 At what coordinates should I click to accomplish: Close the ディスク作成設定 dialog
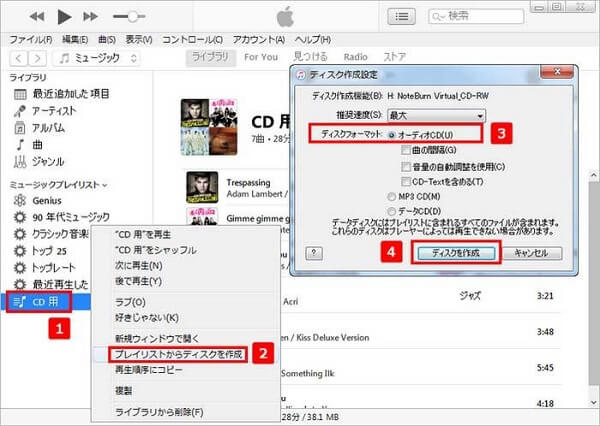557,72
